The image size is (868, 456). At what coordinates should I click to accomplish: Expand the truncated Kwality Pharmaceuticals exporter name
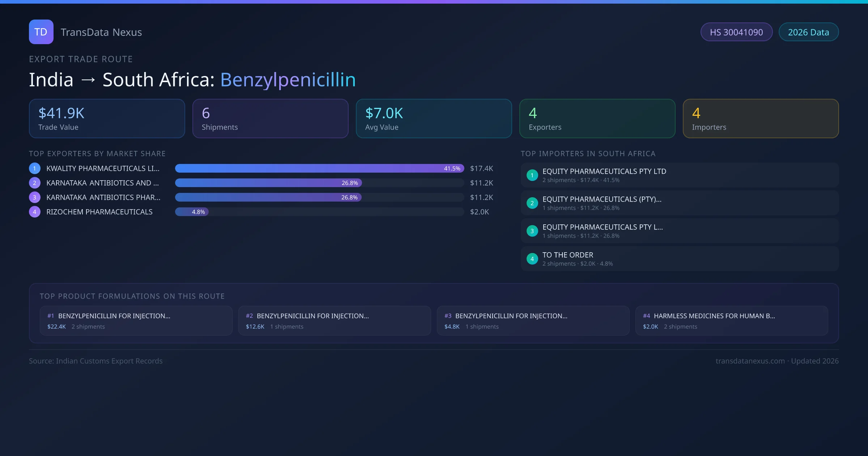click(102, 168)
